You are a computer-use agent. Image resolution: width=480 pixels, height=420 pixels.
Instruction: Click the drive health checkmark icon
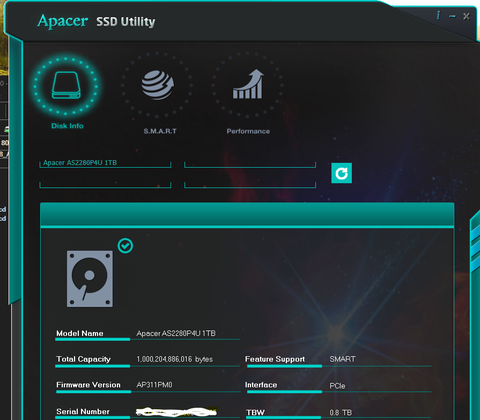point(125,246)
